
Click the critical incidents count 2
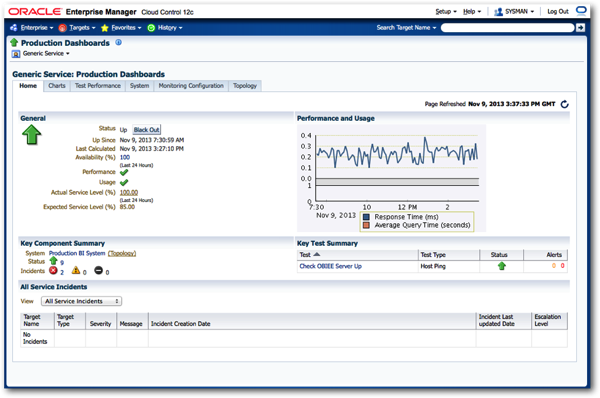62,272
